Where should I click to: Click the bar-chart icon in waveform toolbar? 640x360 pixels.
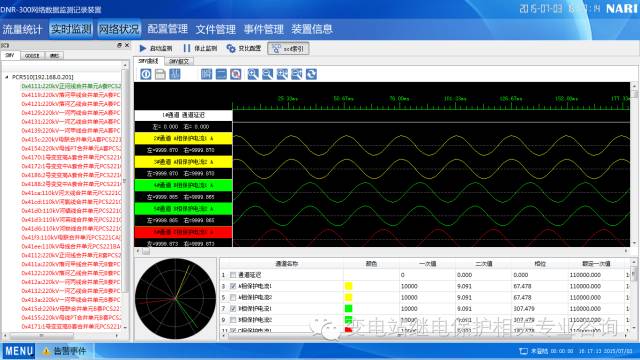[175, 74]
